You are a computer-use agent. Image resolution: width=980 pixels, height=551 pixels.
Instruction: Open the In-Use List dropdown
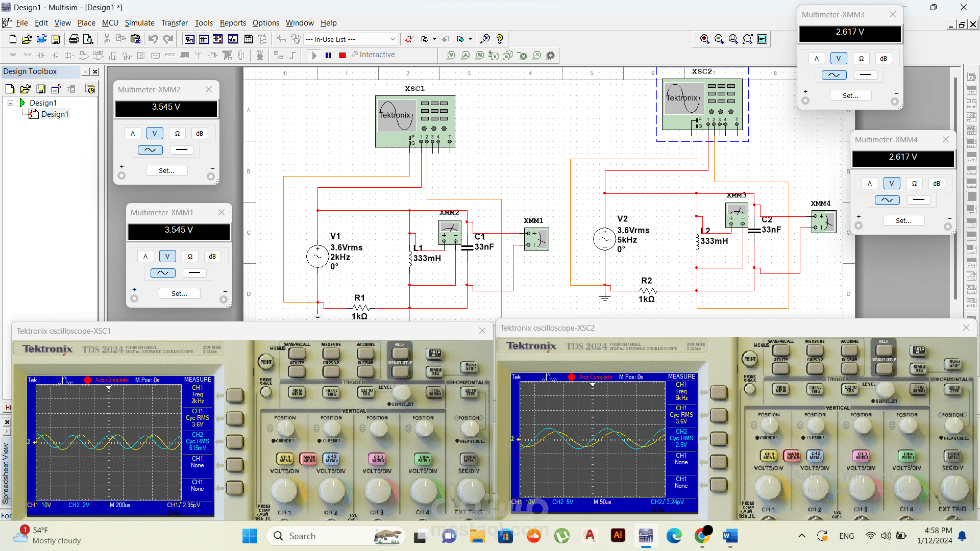(392, 39)
